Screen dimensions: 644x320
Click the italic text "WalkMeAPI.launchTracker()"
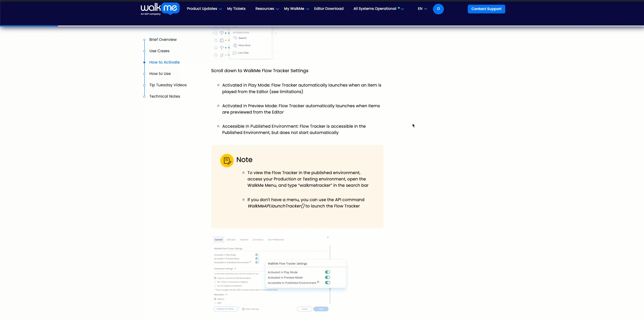tap(276, 206)
